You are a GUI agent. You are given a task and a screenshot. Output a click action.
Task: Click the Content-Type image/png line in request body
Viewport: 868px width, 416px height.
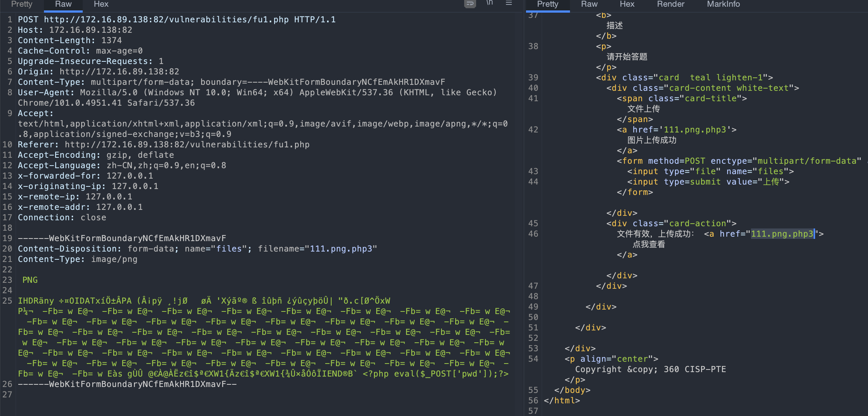pyautogui.click(x=77, y=259)
